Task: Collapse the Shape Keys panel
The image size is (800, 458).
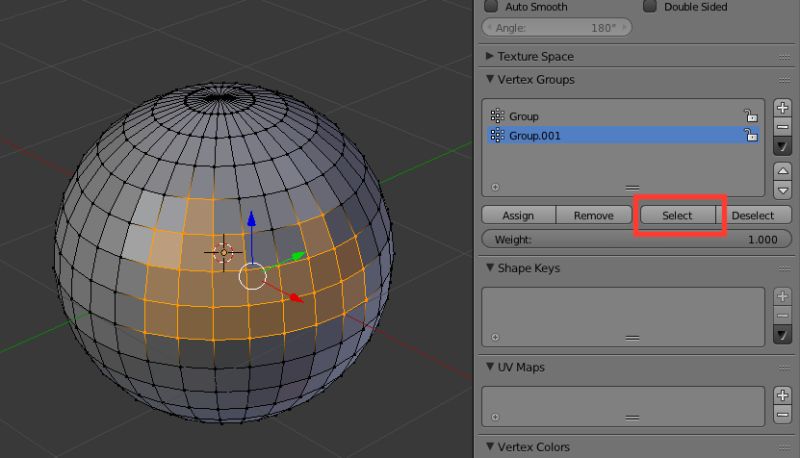Action: (x=490, y=268)
